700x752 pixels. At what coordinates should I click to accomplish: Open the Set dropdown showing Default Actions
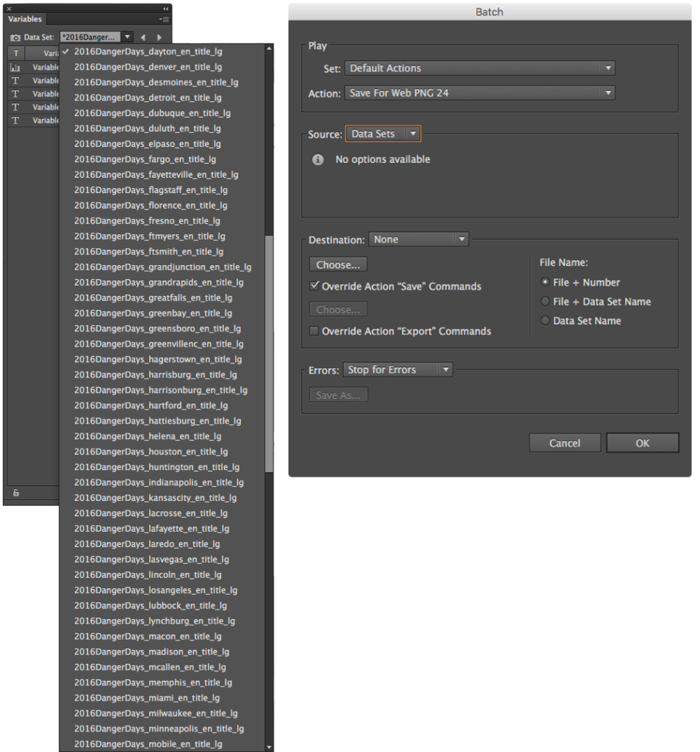pos(480,68)
